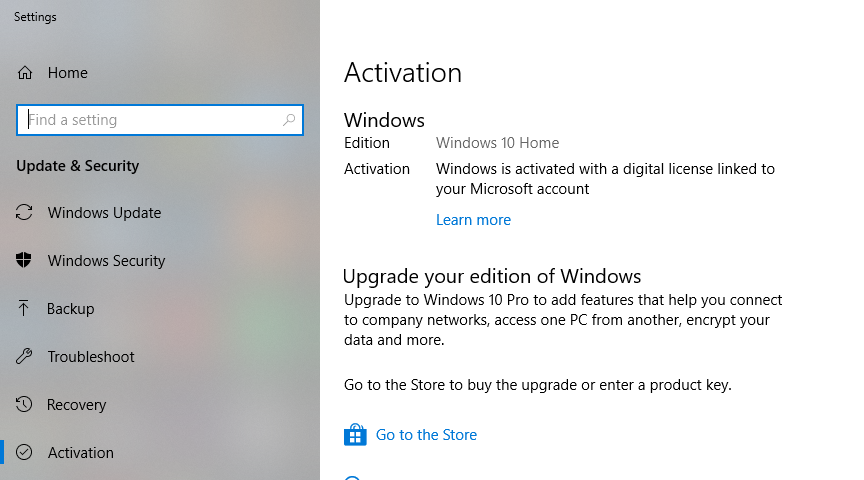The width and height of the screenshot is (864, 480).
Task: Click the Windows Update sync arrows icon
Action: tap(24, 212)
